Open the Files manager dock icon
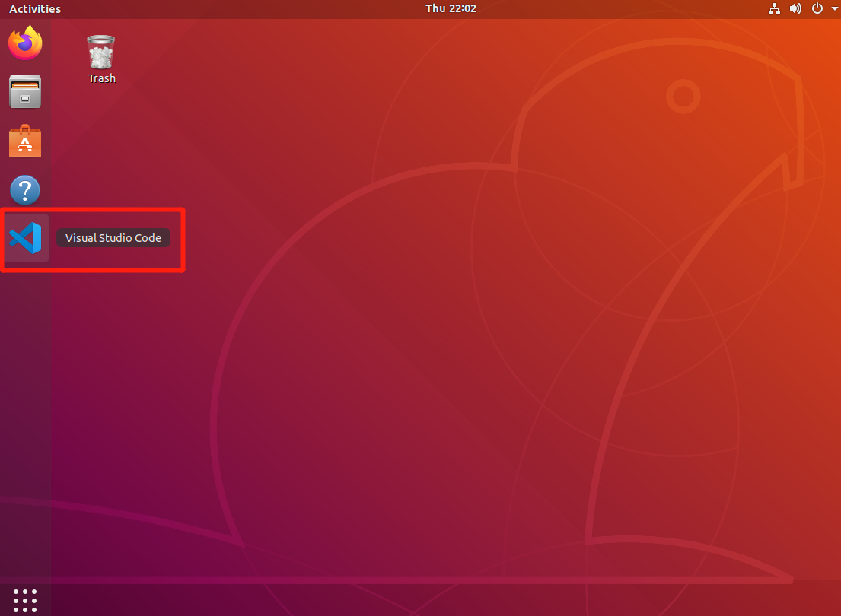The height and width of the screenshot is (616, 841). [25, 92]
